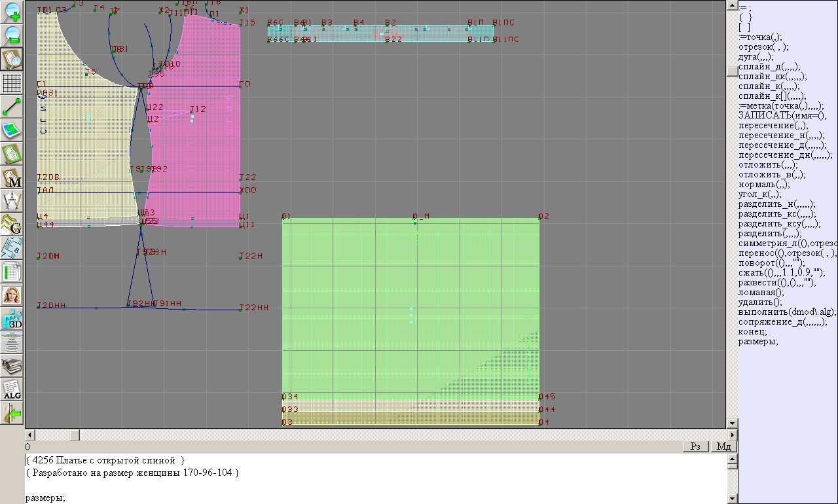Launch the 3D view icon
838x504 pixels.
[12, 319]
